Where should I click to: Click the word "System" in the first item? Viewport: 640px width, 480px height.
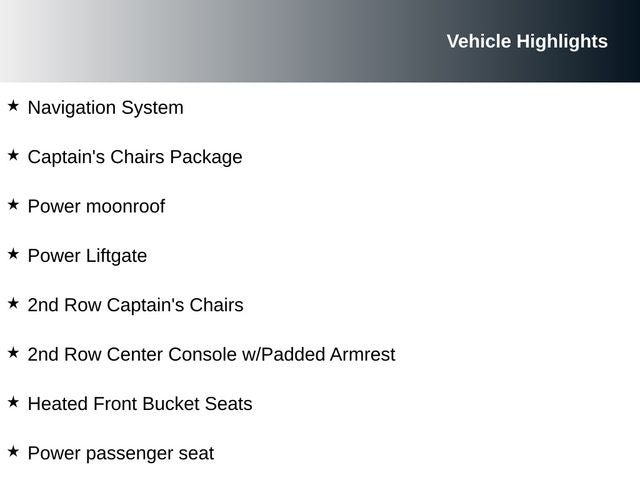pos(152,108)
